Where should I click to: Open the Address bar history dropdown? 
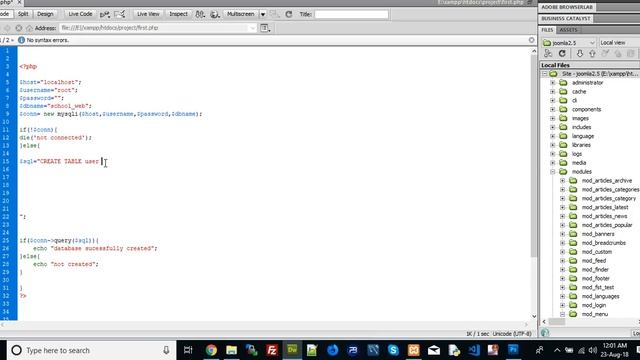click(252, 28)
